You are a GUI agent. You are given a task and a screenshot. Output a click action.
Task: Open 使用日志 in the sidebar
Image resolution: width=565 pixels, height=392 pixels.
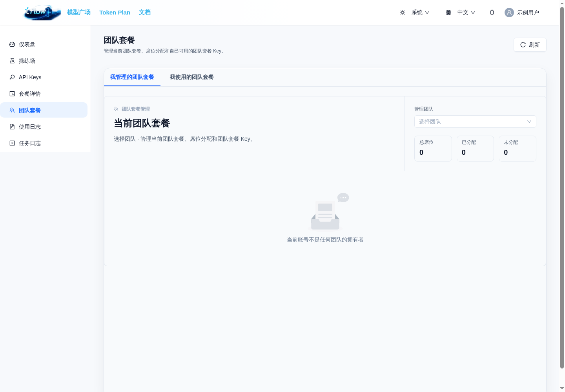tap(44, 127)
